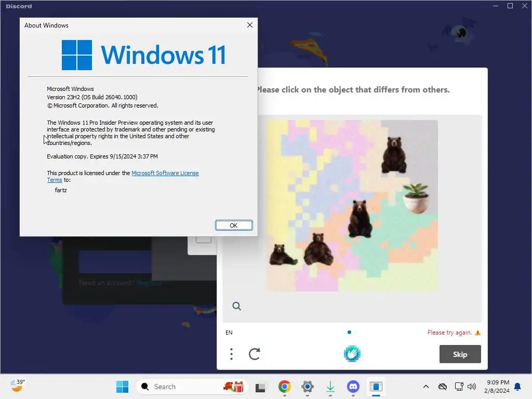Open Settings gear in taskbar
This screenshot has width=532, height=399.
308,387
